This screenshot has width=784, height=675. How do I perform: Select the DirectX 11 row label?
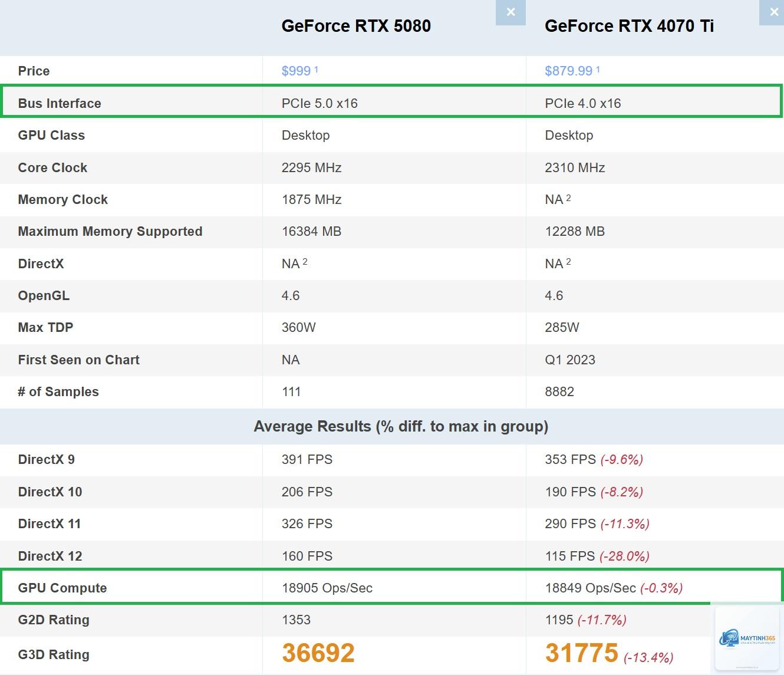[x=49, y=523]
